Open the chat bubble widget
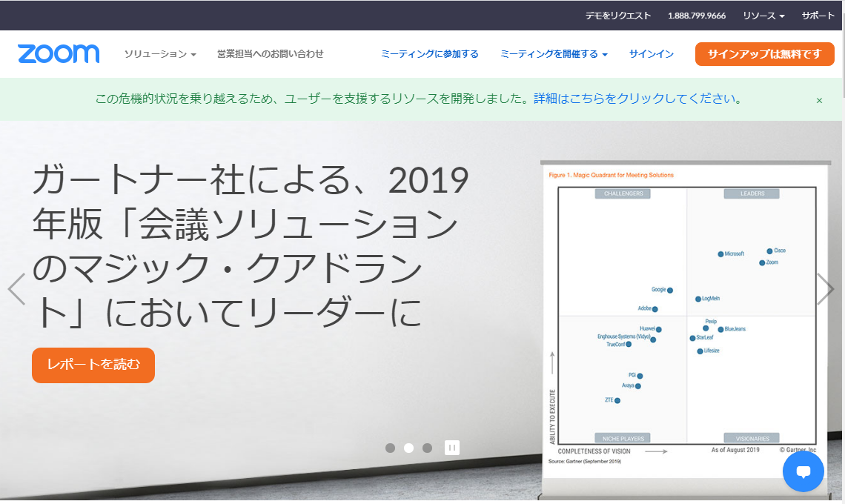The height and width of the screenshot is (504, 845). (803, 471)
